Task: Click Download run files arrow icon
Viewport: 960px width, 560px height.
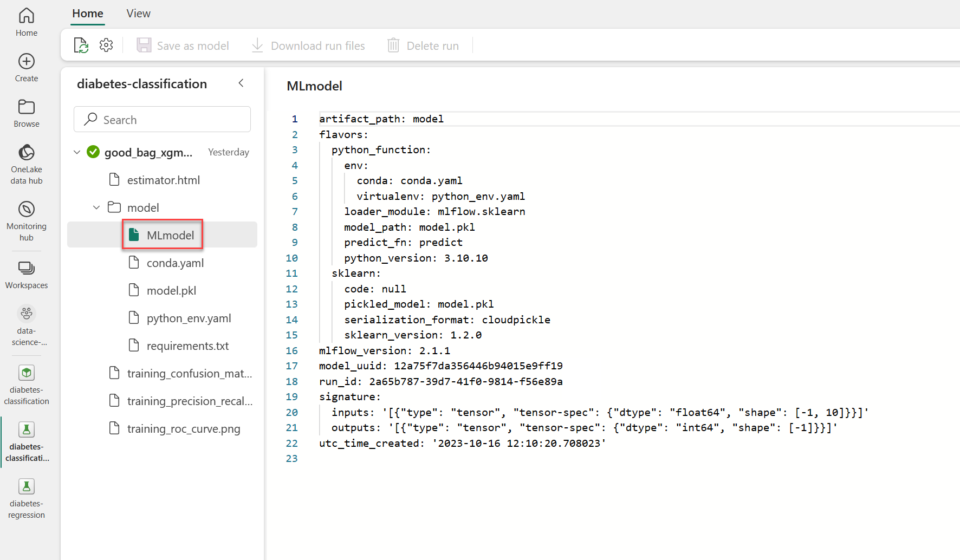Action: click(x=257, y=45)
